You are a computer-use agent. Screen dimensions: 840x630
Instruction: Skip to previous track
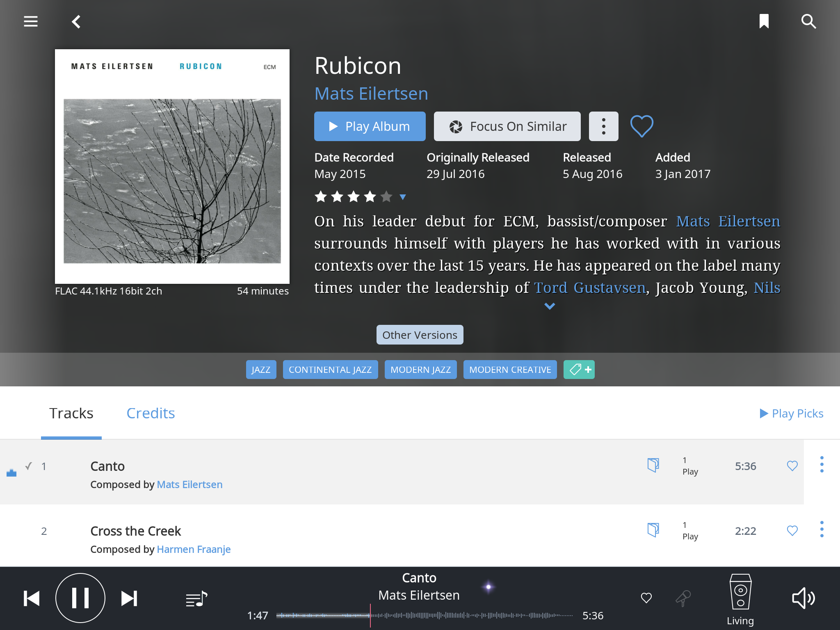click(x=32, y=598)
